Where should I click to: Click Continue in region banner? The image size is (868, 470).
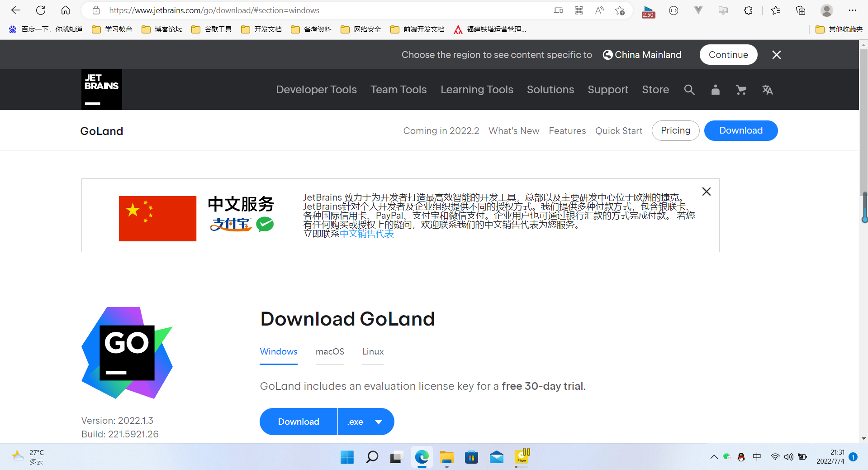click(728, 55)
